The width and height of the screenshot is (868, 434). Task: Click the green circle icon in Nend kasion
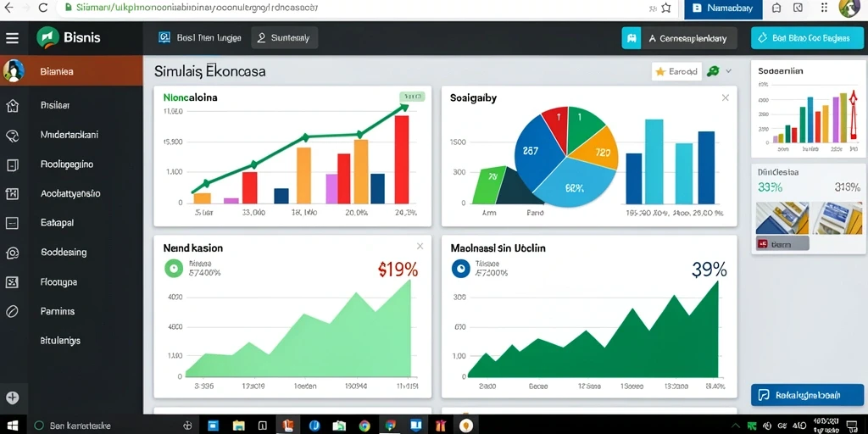pos(174,269)
